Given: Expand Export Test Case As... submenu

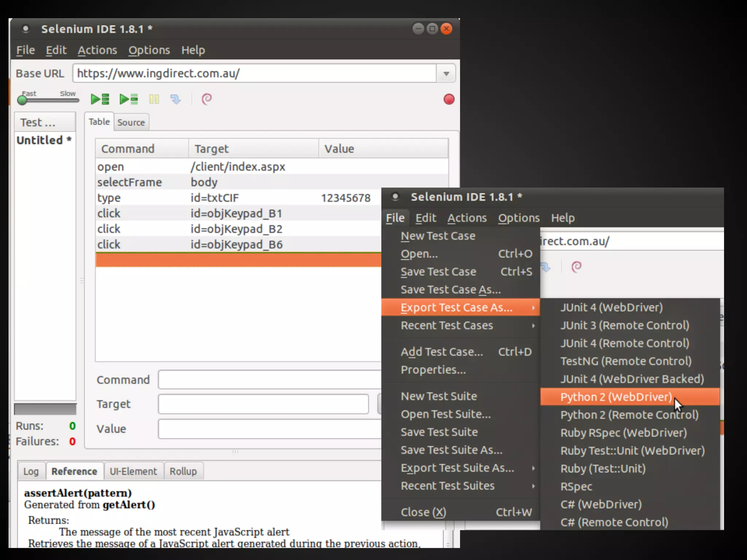Looking at the screenshot, I should point(461,307).
